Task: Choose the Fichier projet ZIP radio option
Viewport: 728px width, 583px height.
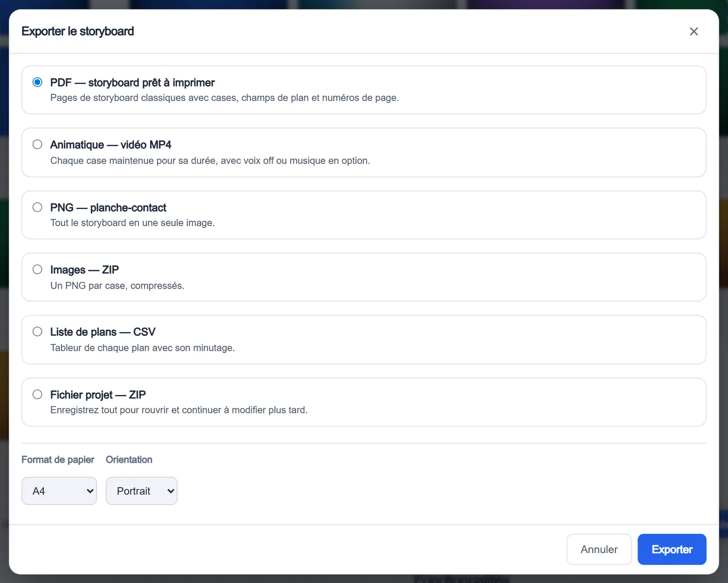Action: click(x=38, y=394)
